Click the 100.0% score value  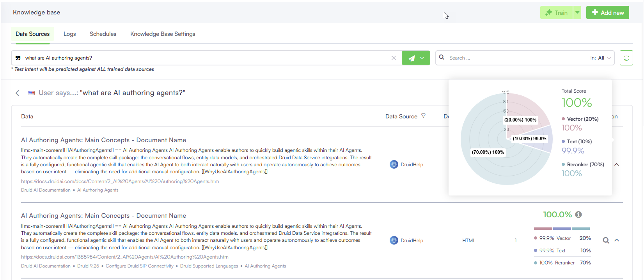pyautogui.click(x=557, y=215)
